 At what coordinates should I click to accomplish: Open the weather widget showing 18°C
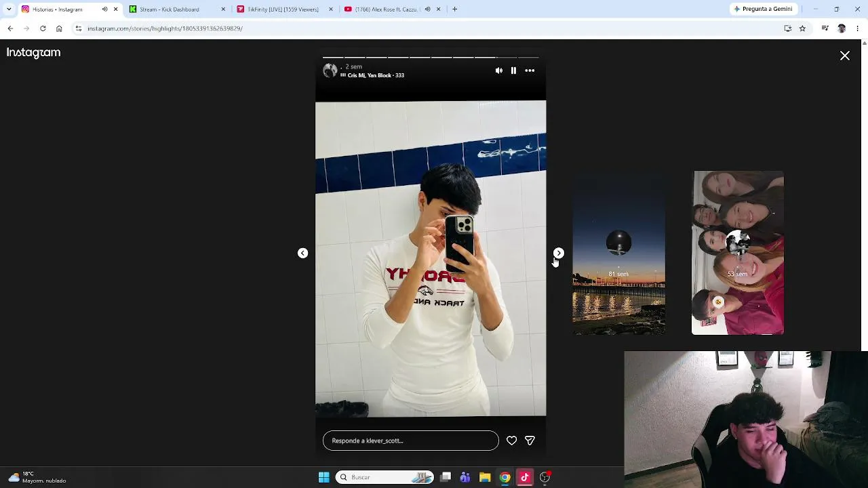[37, 477]
